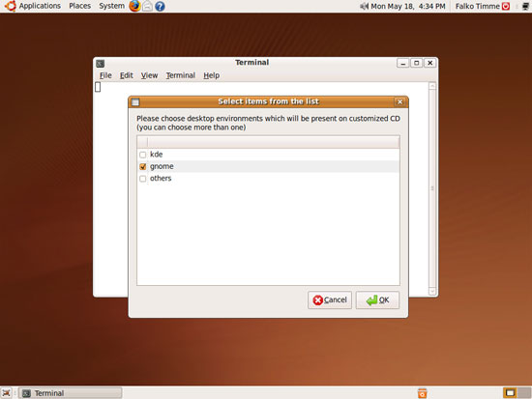Select the others list row text
Viewport: 532px width, 399px height.
pos(161,179)
